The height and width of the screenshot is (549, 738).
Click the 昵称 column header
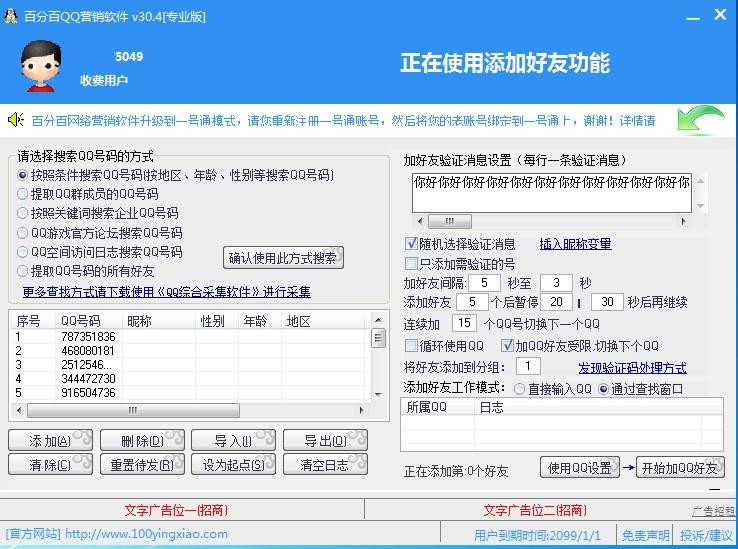159,321
